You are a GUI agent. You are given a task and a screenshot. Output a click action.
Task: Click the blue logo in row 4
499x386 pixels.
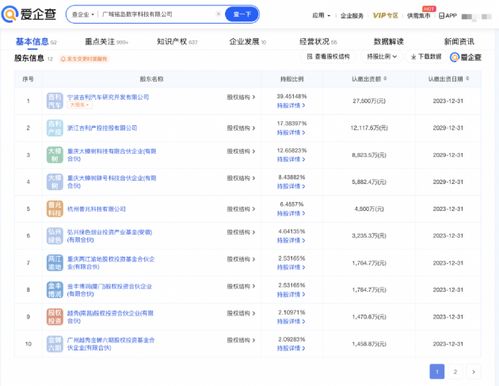(x=55, y=182)
